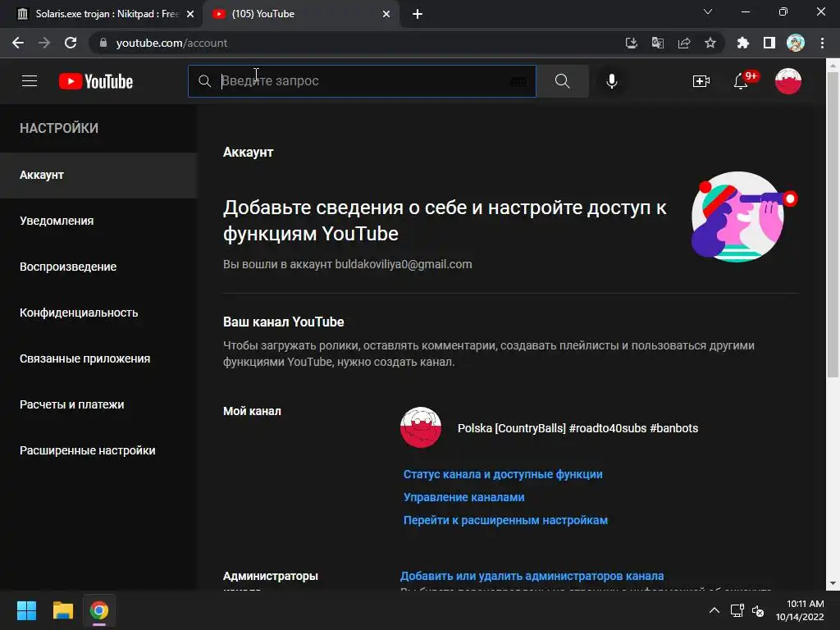Translate this page icon in address bar
The width and height of the screenshot is (840, 630).
[658, 43]
